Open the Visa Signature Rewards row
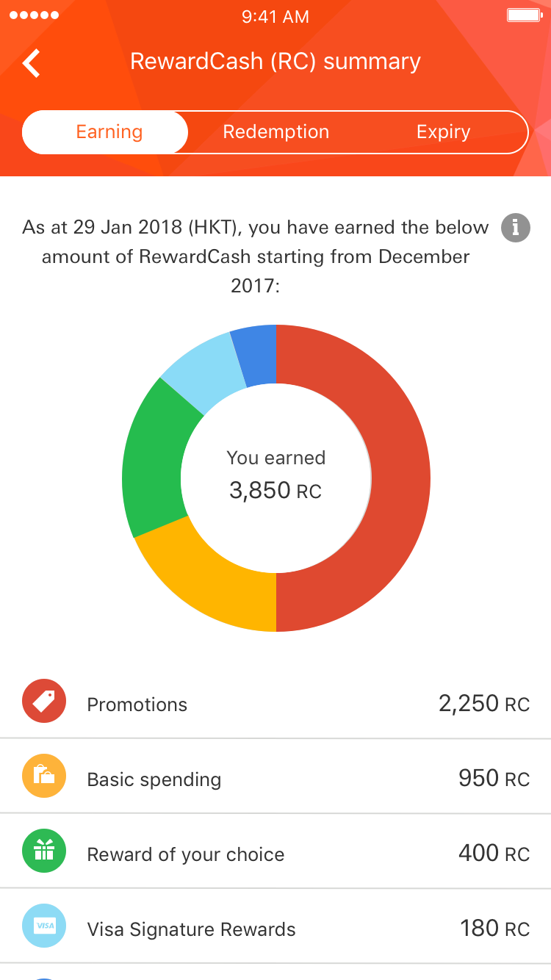The image size is (551, 980). pos(275,926)
